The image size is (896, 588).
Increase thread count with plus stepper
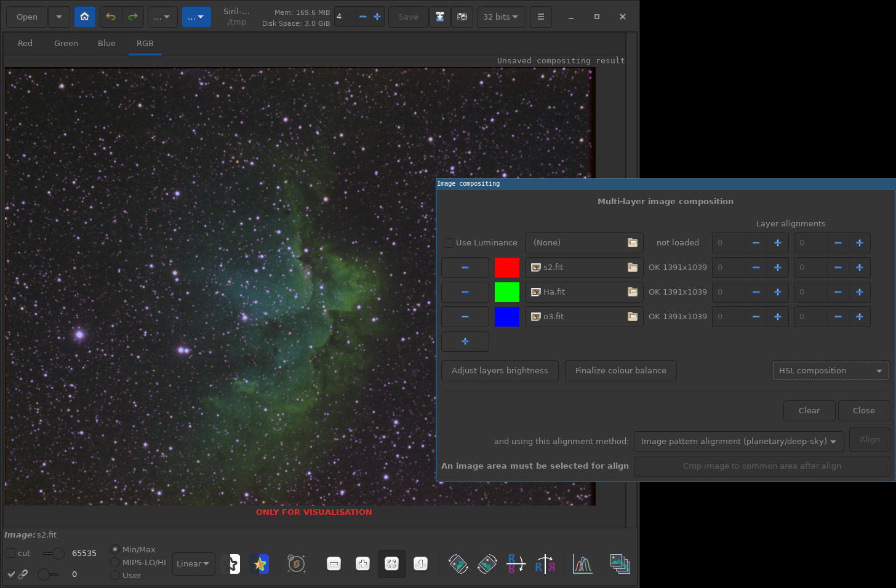coord(377,17)
